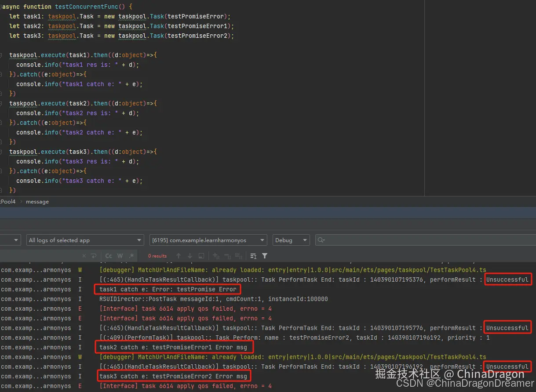This screenshot has height=392, width=536.
Task: Click the taskId 140390107195776 log entry
Action: pyautogui.click(x=314, y=328)
